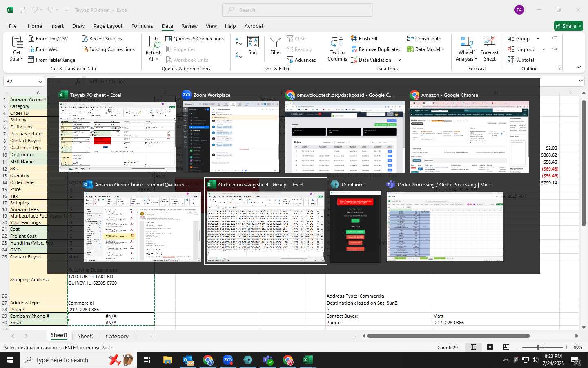The image size is (588, 368).
Task: Click the Save icon in title bar
Action: (23, 10)
